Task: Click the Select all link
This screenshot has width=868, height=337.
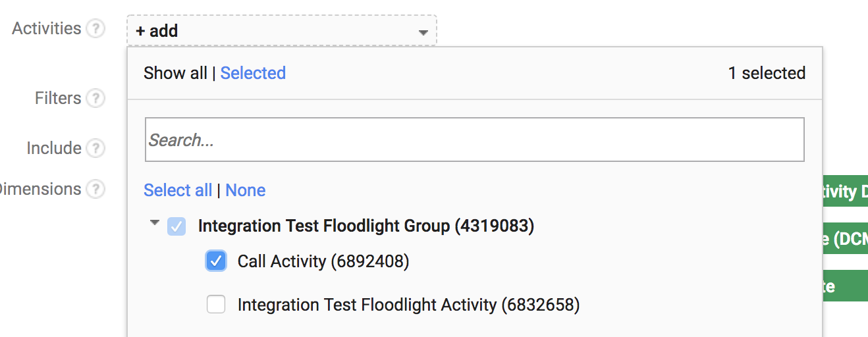Action: [178, 190]
